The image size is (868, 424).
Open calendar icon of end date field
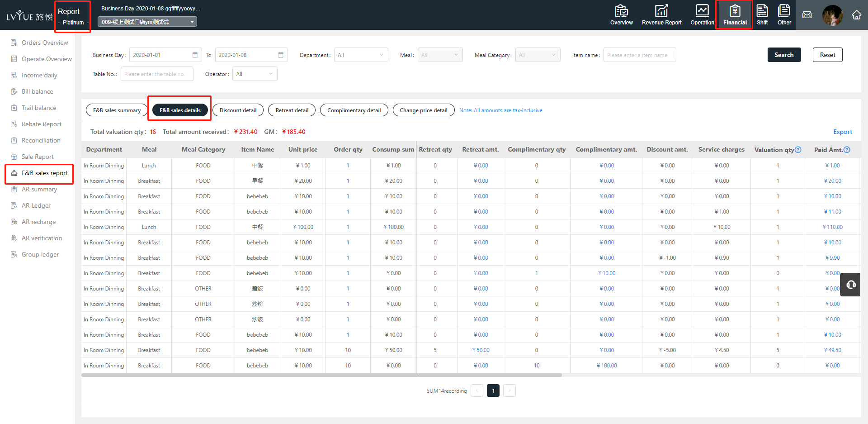click(x=281, y=55)
